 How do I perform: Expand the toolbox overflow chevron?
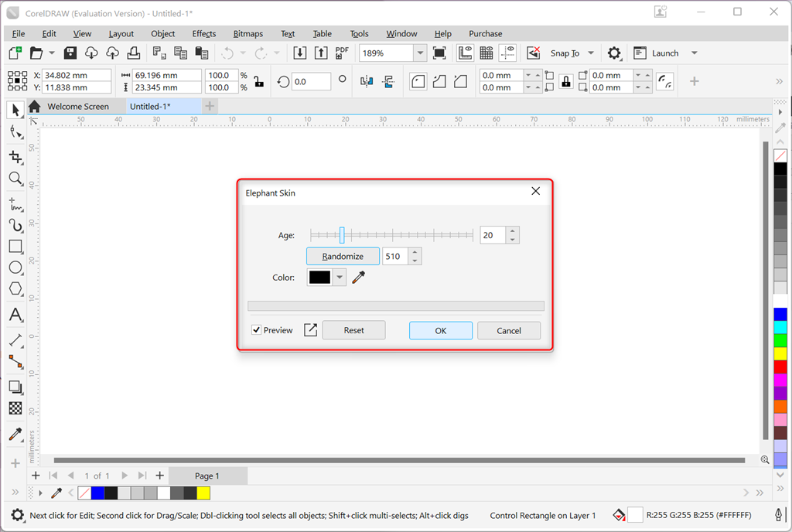coord(15,492)
